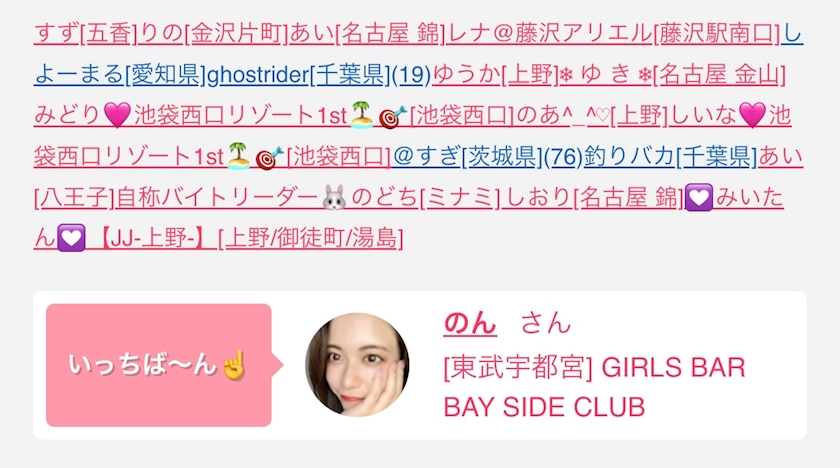
Task: Open the のあ^_^♡[上野] link
Action: click(x=592, y=115)
